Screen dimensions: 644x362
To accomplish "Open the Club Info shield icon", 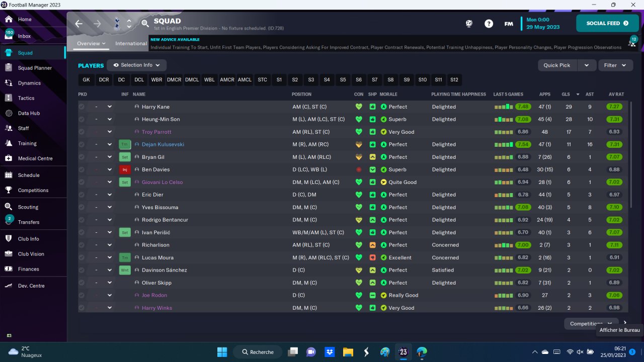I will 9,239.
